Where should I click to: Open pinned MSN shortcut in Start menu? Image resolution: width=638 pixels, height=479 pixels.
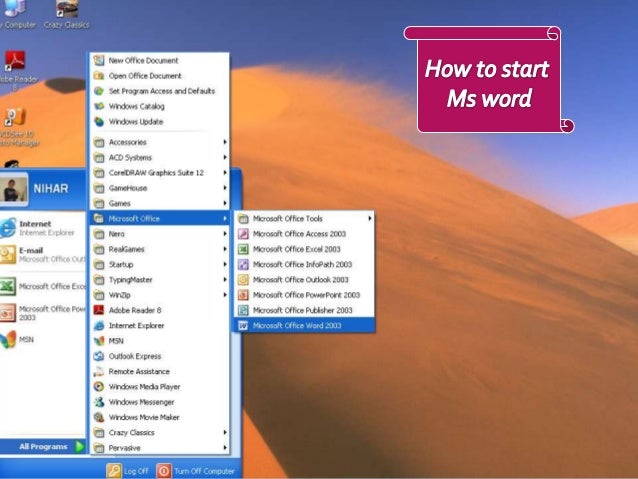43,339
